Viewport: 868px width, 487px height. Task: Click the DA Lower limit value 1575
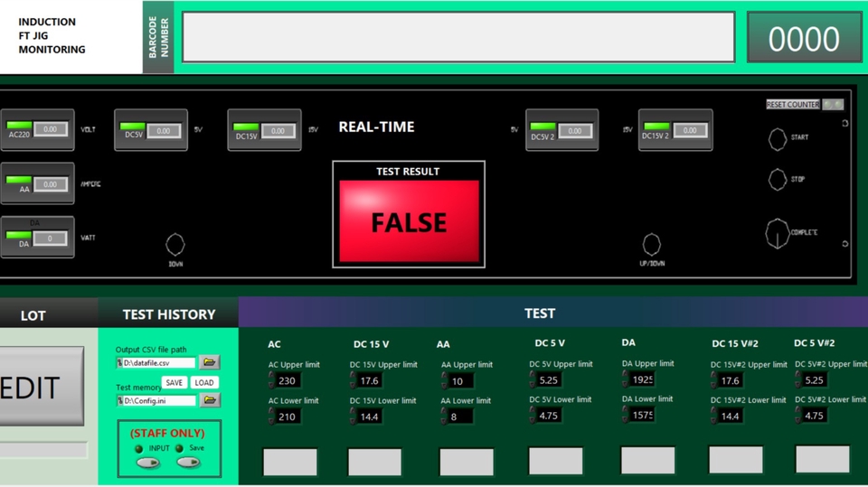642,415
